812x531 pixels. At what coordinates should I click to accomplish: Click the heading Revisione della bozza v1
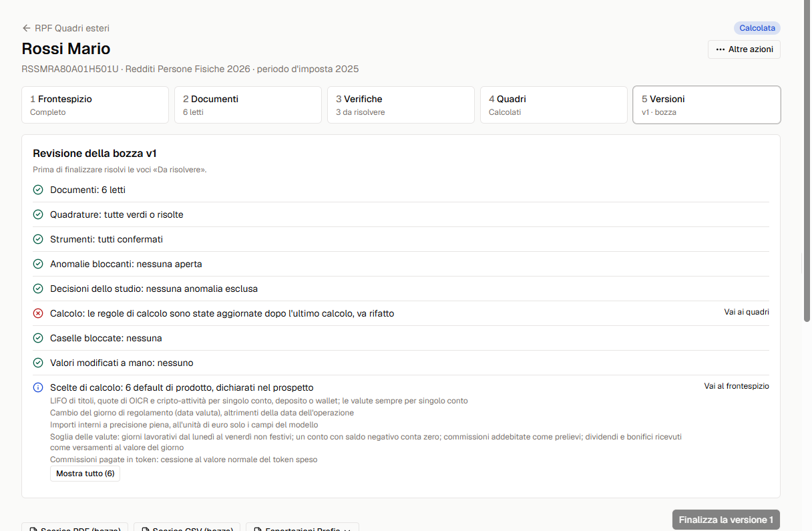point(95,154)
